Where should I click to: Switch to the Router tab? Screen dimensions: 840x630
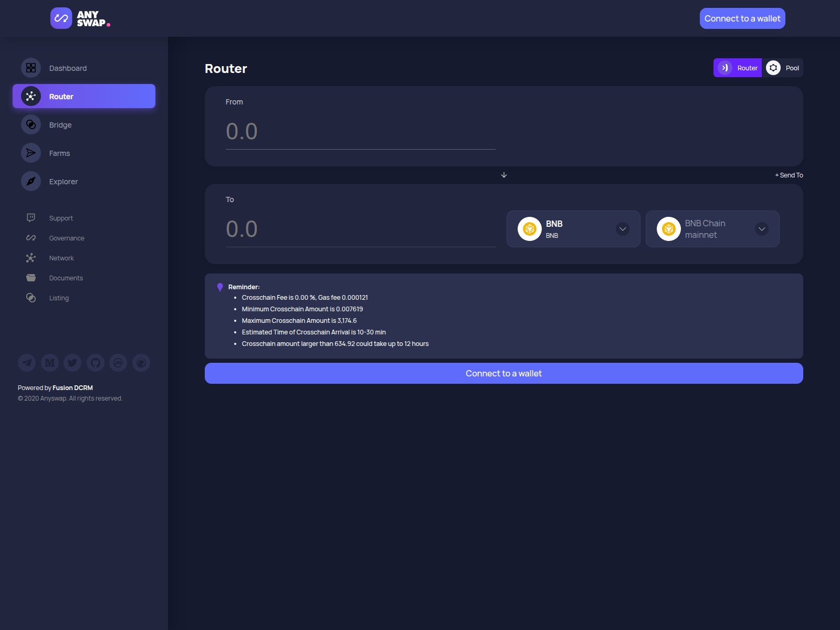tap(738, 68)
